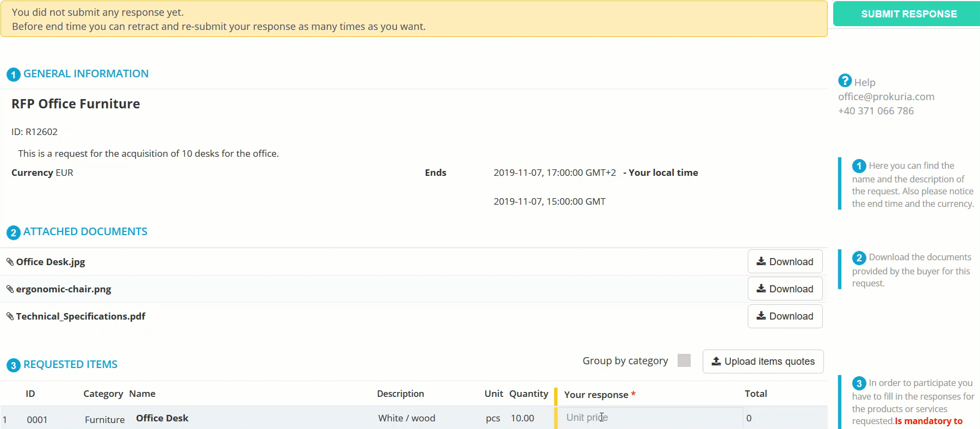Click the Your response column header
The image size is (980, 429).
(x=600, y=395)
